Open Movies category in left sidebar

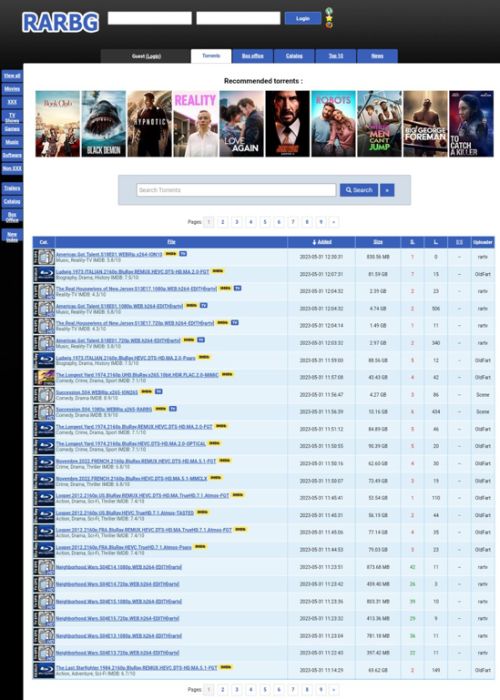(12, 89)
